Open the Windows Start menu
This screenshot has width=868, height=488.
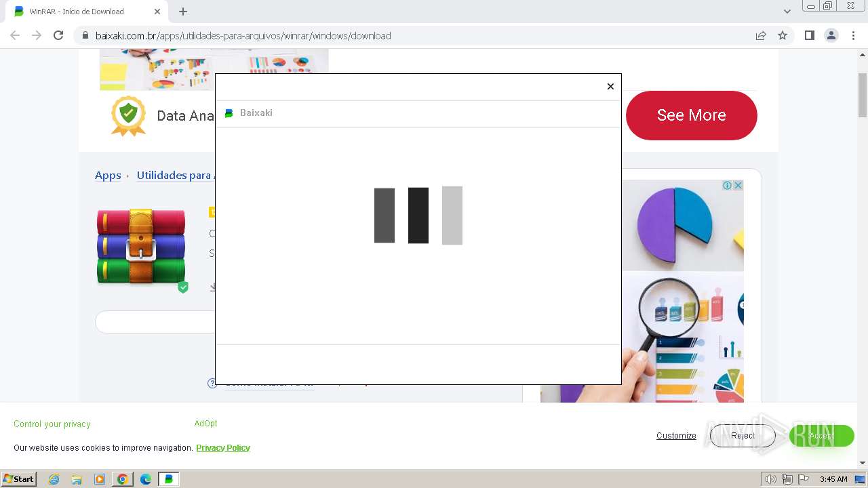point(19,479)
